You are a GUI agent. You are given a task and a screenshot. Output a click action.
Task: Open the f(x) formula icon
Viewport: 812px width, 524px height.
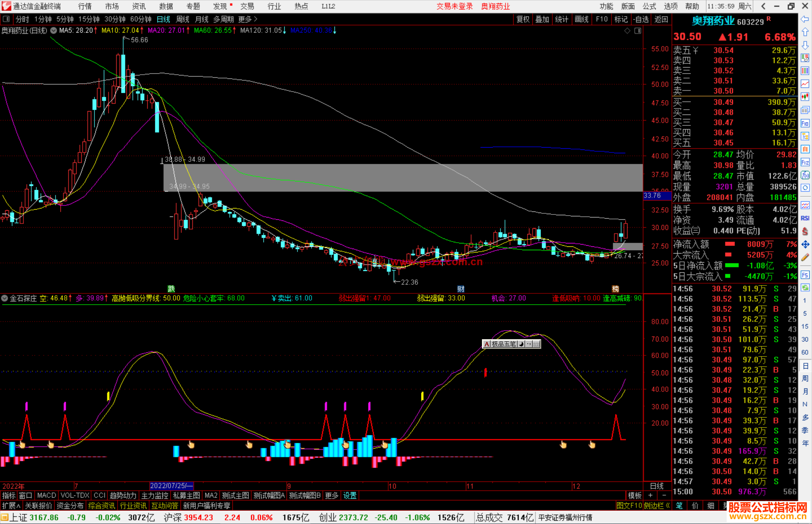[x=805, y=175]
